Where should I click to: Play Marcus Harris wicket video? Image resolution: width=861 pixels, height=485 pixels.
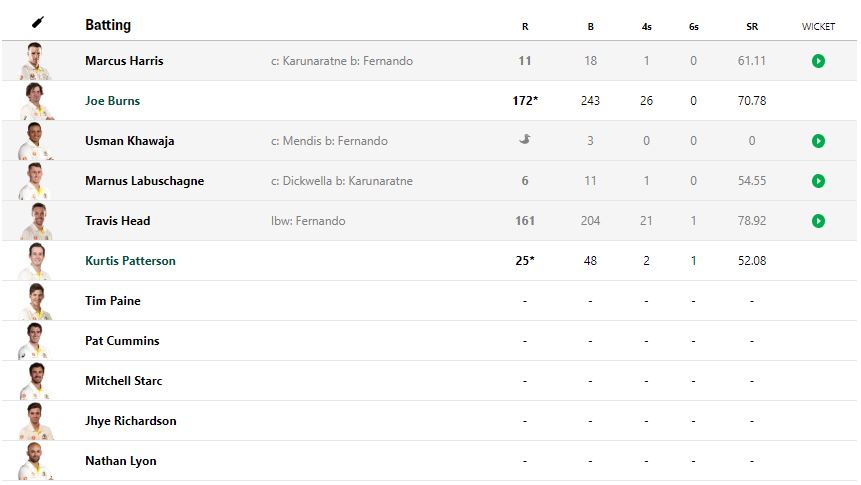point(818,61)
